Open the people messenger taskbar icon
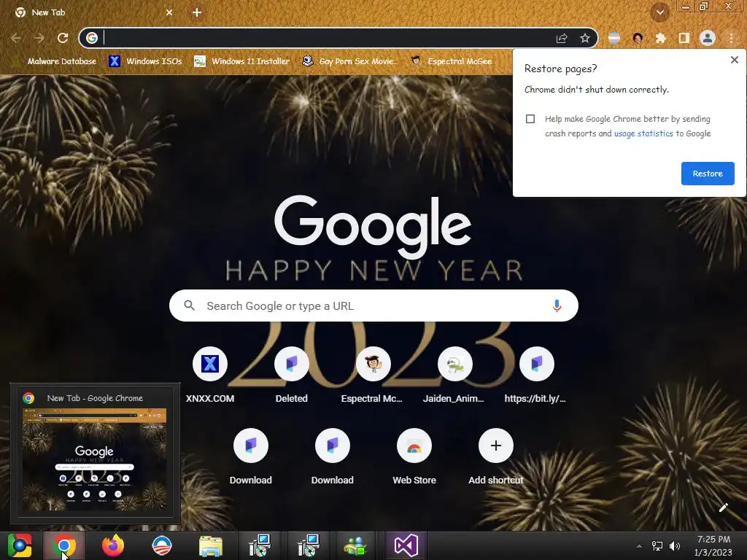 coord(355,545)
